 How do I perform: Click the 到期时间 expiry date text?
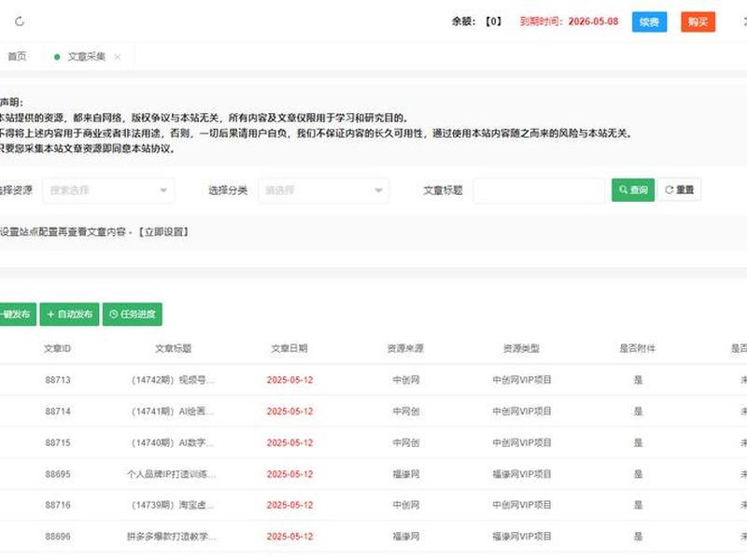click(x=569, y=21)
